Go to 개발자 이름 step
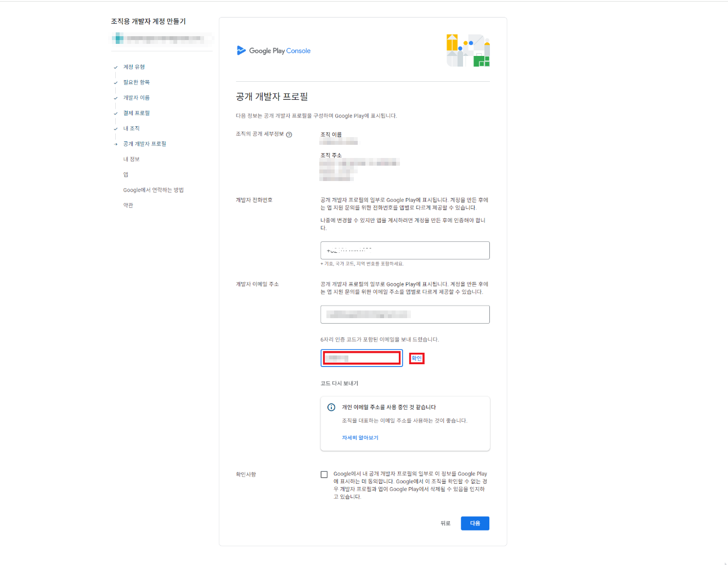This screenshot has width=728, height=565. [136, 98]
